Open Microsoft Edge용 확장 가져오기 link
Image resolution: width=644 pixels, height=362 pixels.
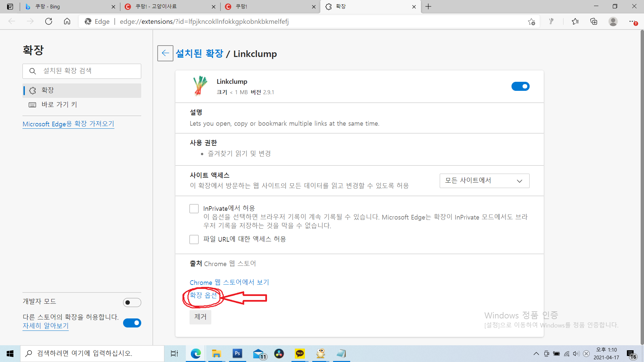(x=68, y=124)
